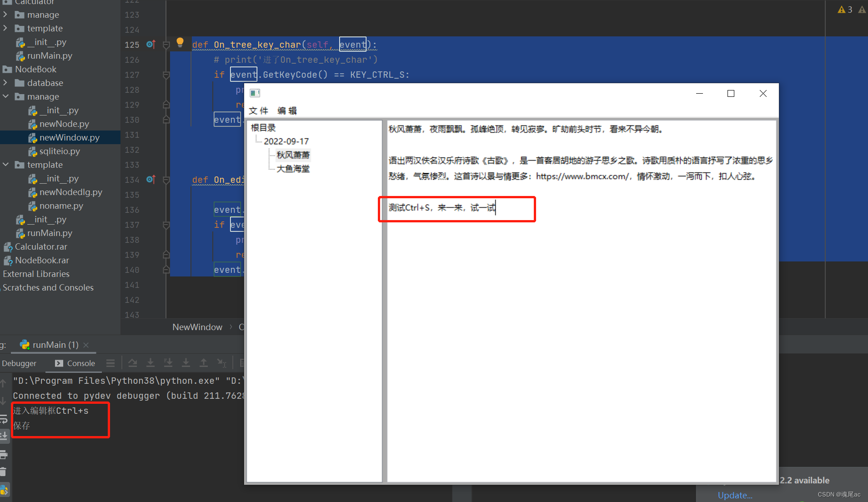Image resolution: width=868 pixels, height=502 pixels.
Task: Select the NodeBook project folder
Action: 36,70
